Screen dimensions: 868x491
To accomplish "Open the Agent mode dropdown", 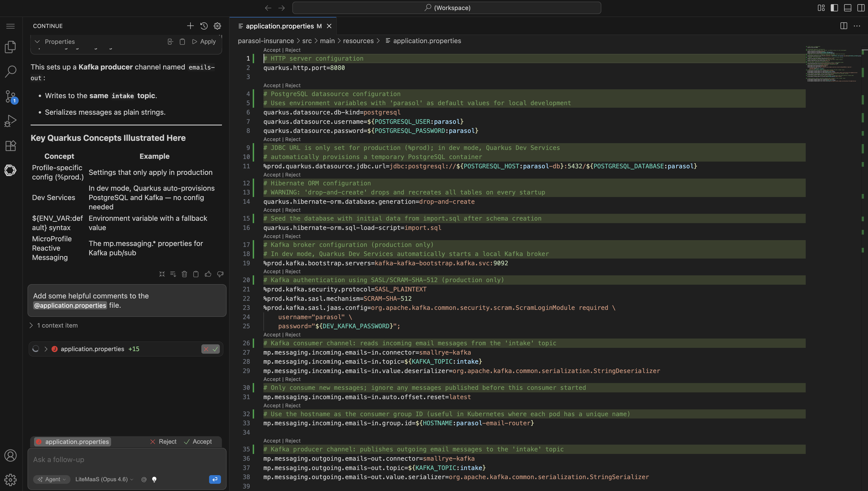I will pos(52,479).
